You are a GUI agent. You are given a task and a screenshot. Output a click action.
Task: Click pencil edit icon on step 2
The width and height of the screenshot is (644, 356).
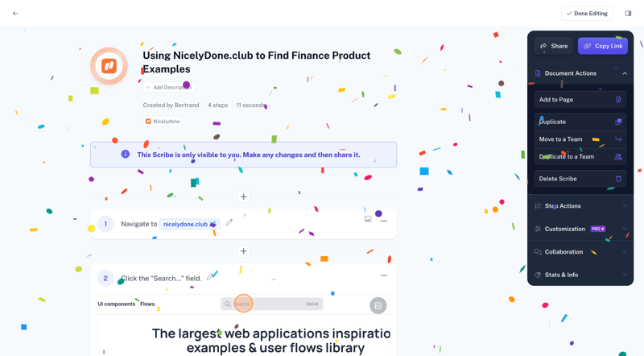coord(210,277)
